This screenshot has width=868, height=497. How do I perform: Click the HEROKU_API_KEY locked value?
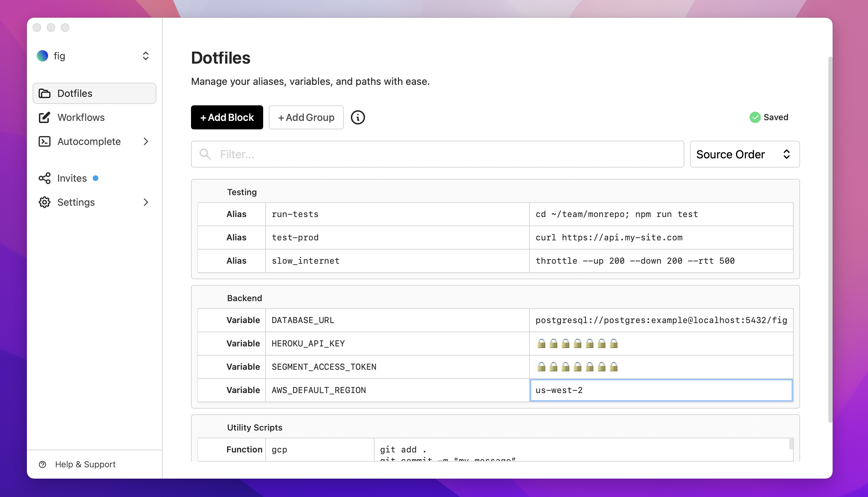coord(577,344)
